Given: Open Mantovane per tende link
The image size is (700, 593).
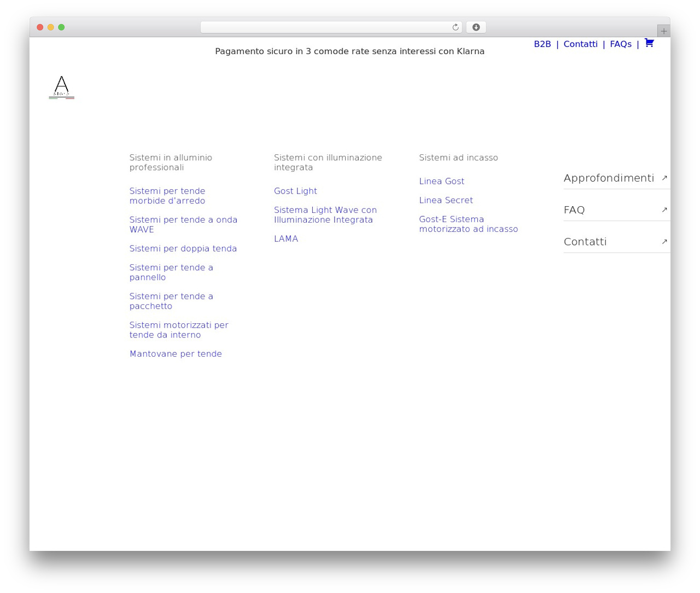Looking at the screenshot, I should tap(176, 354).
